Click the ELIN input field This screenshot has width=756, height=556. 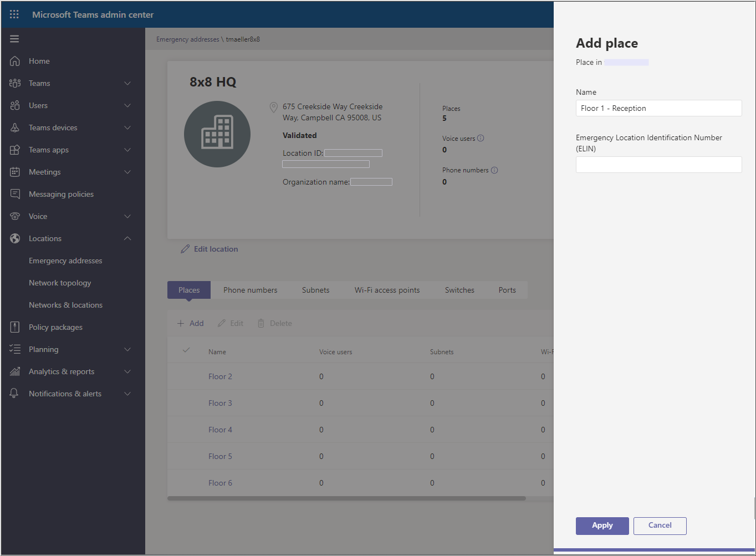pyautogui.click(x=659, y=165)
